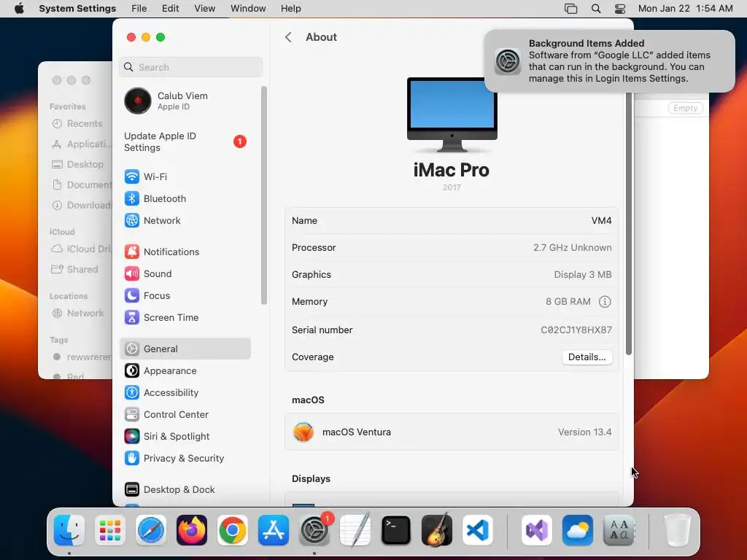747x560 pixels.
Task: Select Network under Locations in Finder
Action: tap(78, 314)
